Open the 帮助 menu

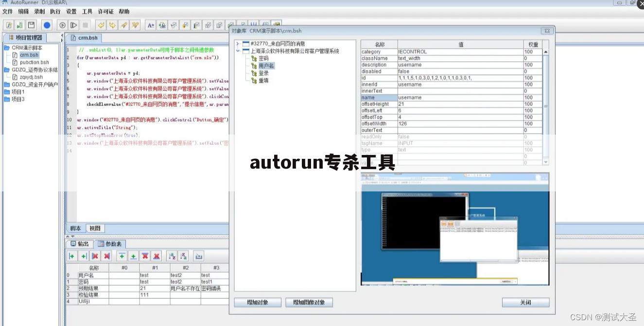(x=124, y=12)
